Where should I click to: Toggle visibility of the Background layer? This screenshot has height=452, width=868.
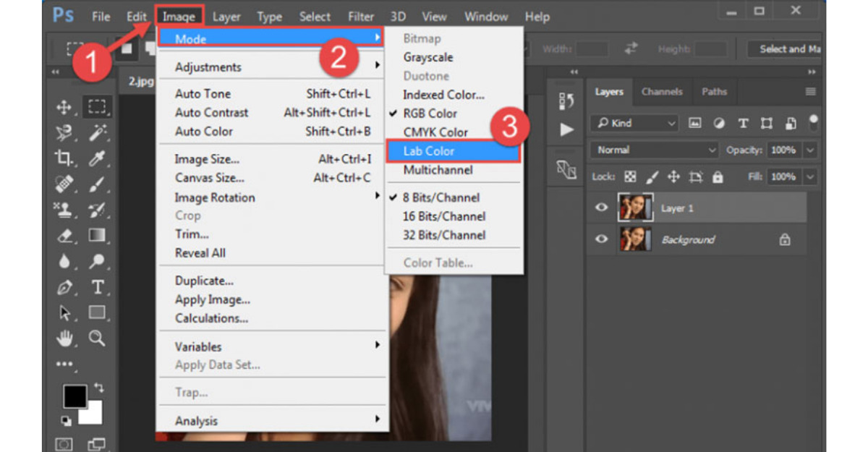(601, 239)
